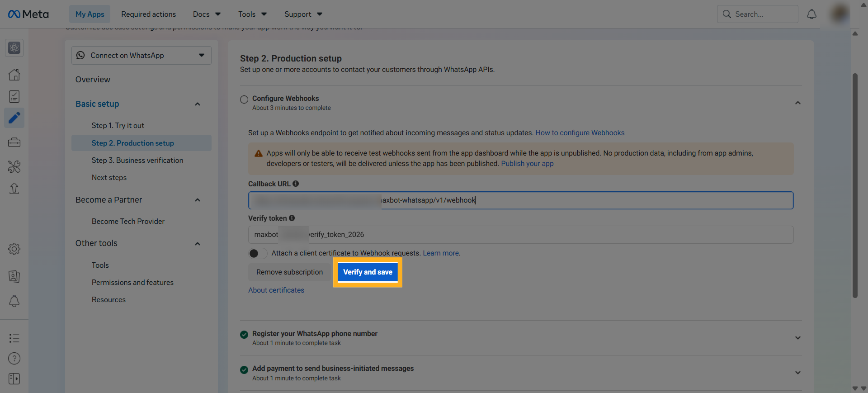Open Resources in sidebar
This screenshot has width=868, height=393.
[x=108, y=299]
